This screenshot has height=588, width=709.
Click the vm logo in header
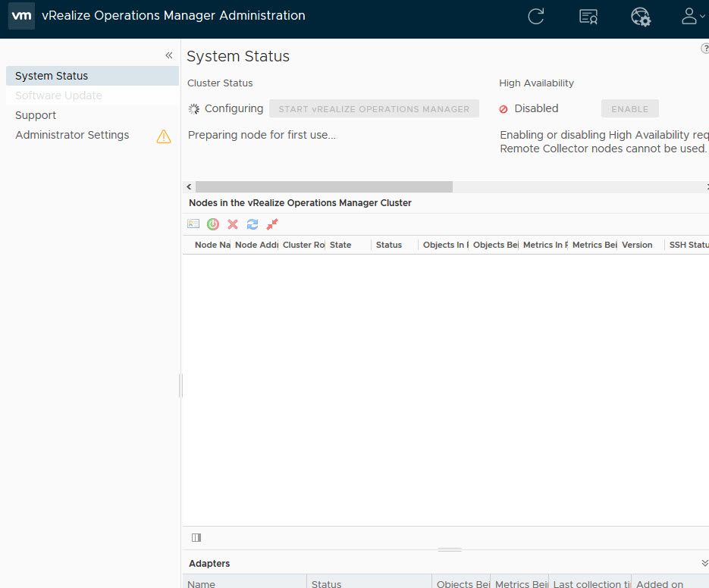point(21,16)
